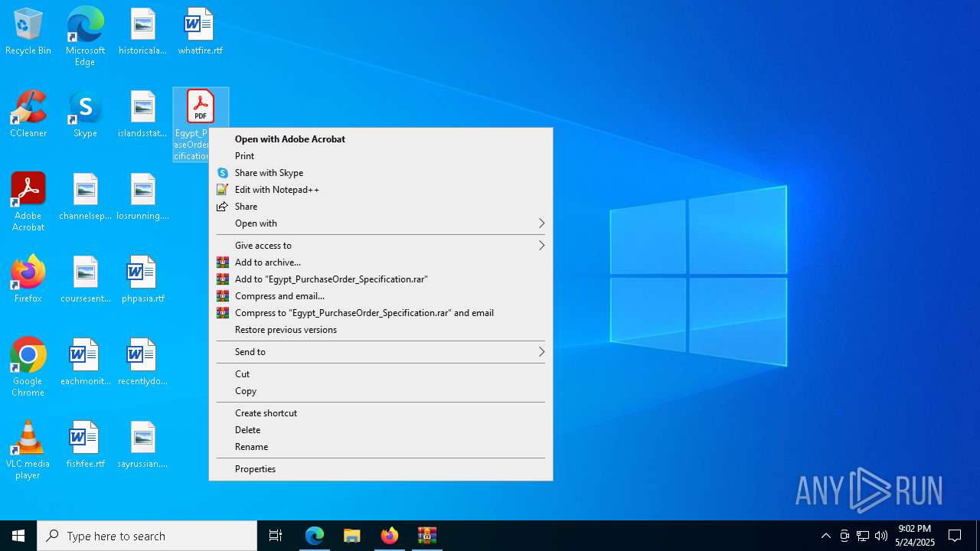Open Google Chrome desktop shortcut
The image size is (980, 551).
(x=28, y=367)
